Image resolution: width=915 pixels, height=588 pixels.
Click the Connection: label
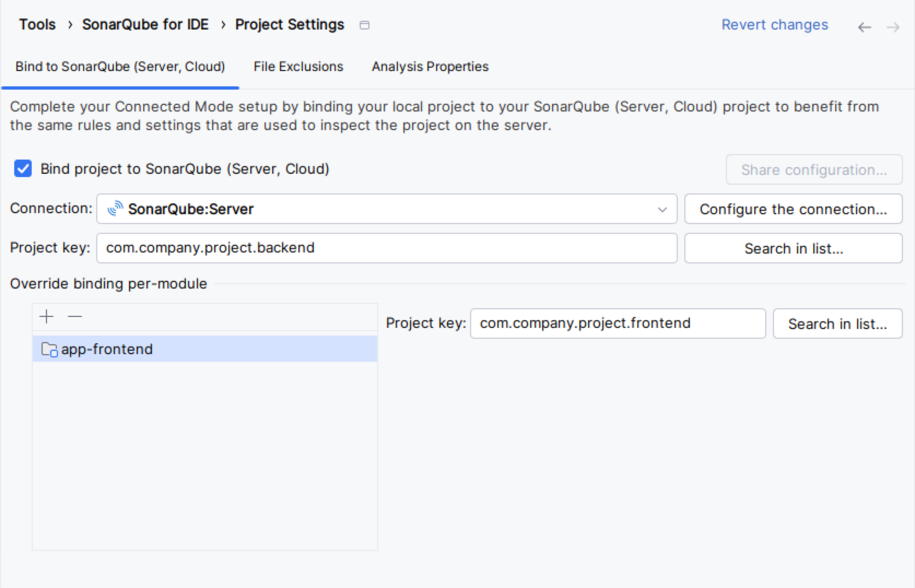51,208
